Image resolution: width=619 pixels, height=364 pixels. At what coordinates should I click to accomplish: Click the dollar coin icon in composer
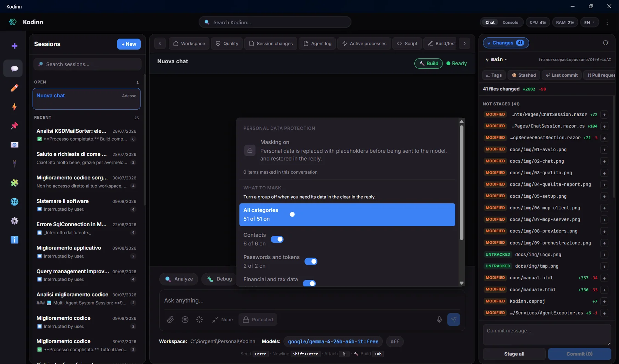coord(185,320)
